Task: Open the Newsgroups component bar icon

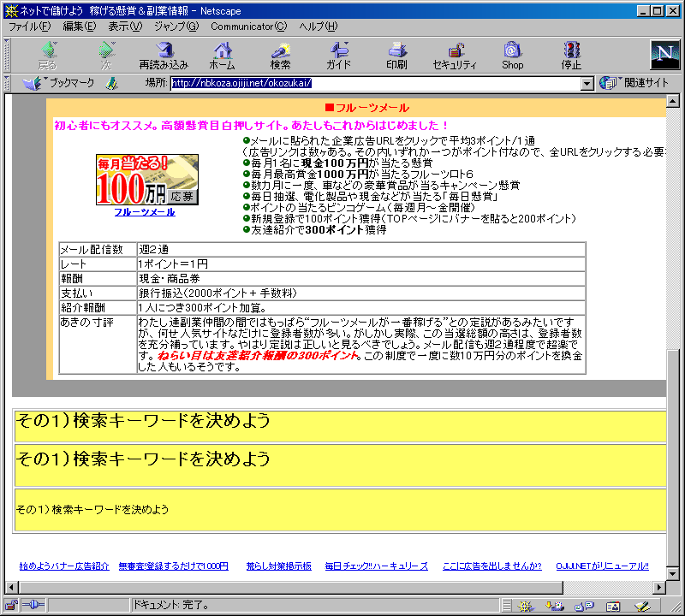Action: click(585, 606)
